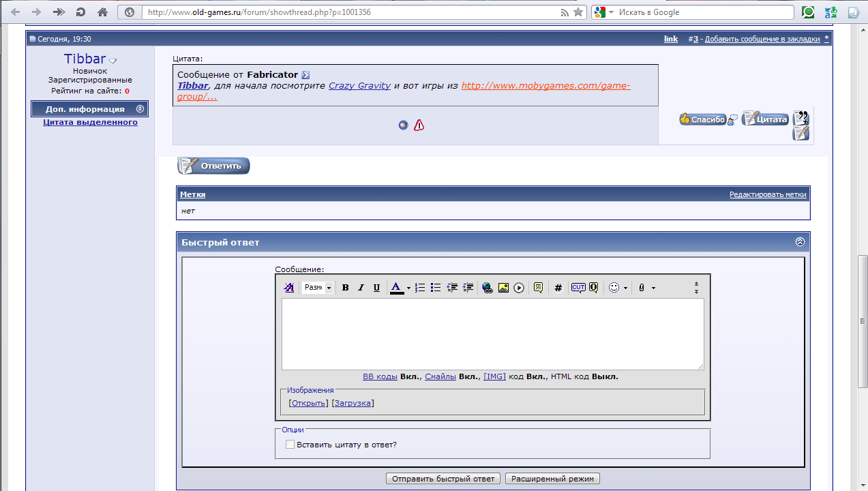
Task: Tick 'Вставить цитату в ответ?' checkbox
Action: 290,445
